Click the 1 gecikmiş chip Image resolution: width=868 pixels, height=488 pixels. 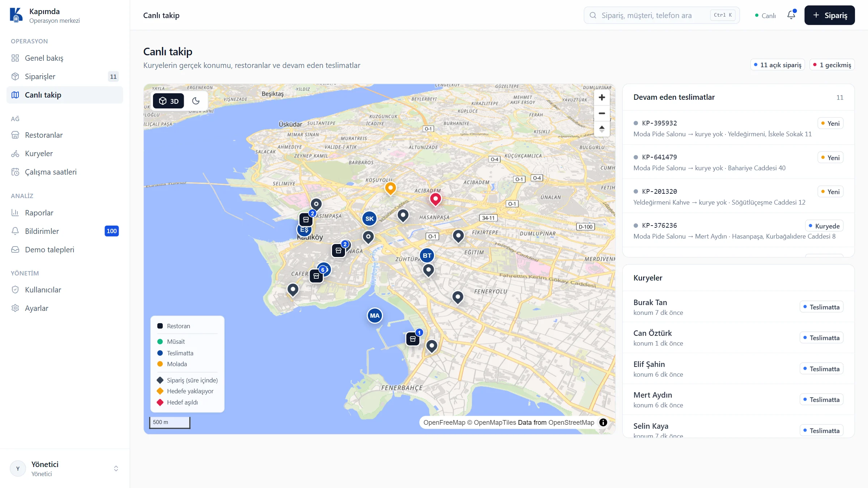(832, 65)
